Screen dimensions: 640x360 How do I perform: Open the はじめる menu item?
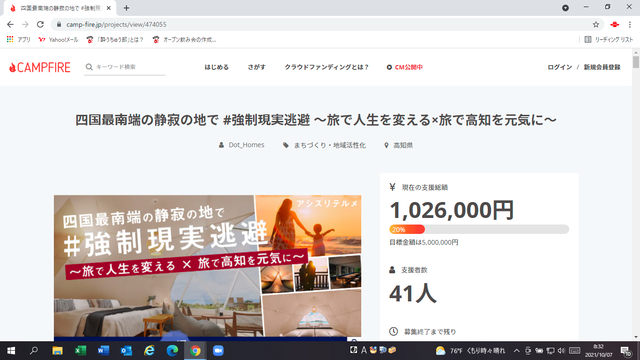point(216,67)
